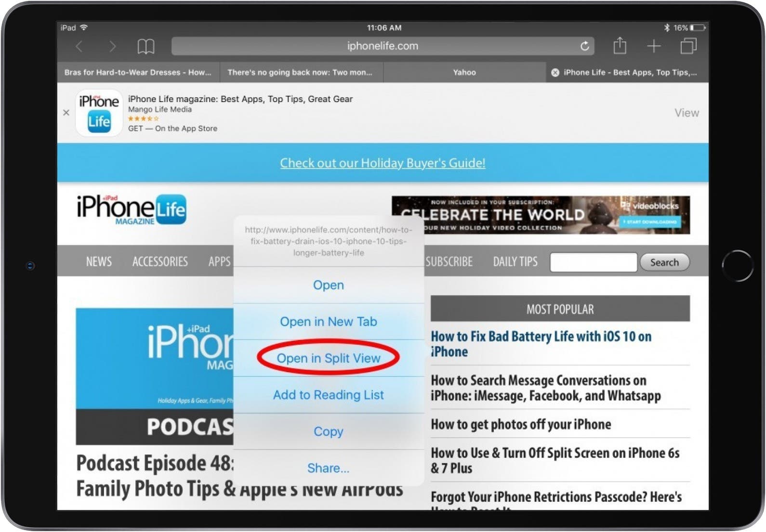Tap View in the app banner
Image resolution: width=766 pixels, height=532 pixels.
687,113
